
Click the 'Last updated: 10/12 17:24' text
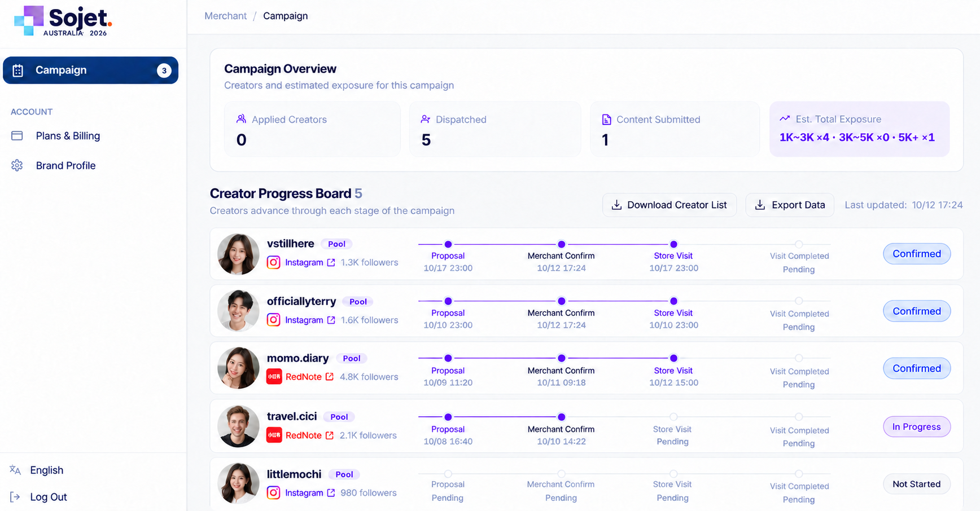(904, 205)
